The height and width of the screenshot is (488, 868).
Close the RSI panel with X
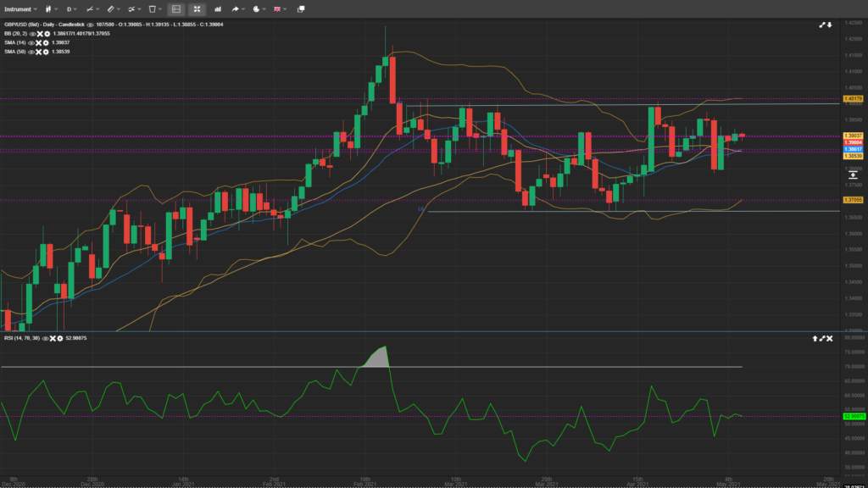829,338
